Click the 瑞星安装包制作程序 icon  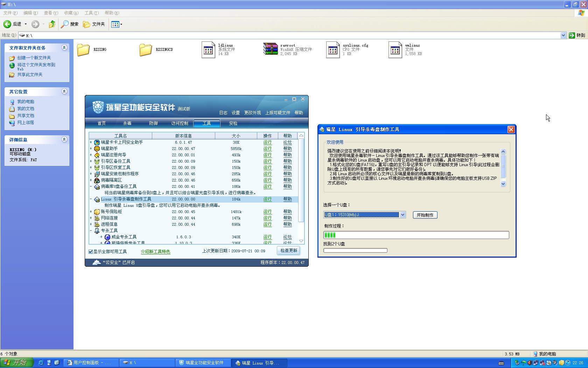[97, 174]
